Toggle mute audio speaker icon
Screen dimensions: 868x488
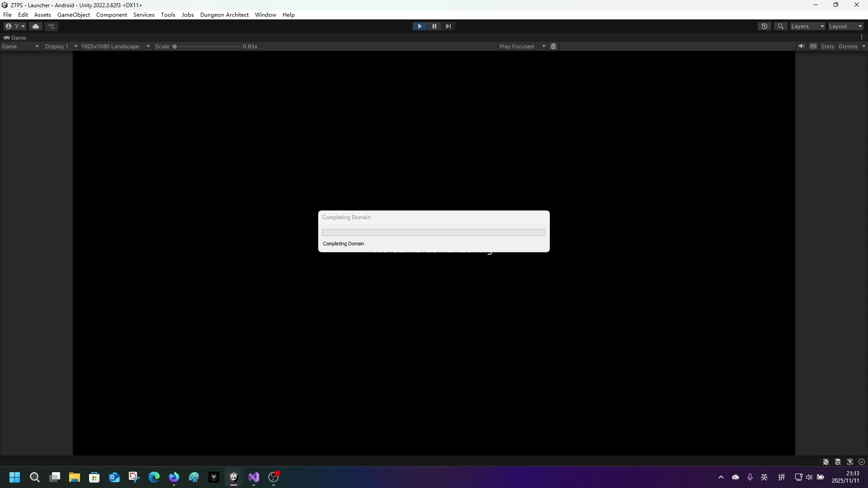[801, 46]
